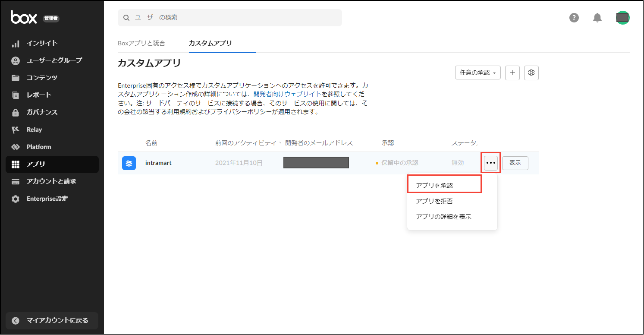This screenshot has width=644, height=335.
Task: Expand the 任意の承認 filter dropdown
Action: tap(478, 73)
